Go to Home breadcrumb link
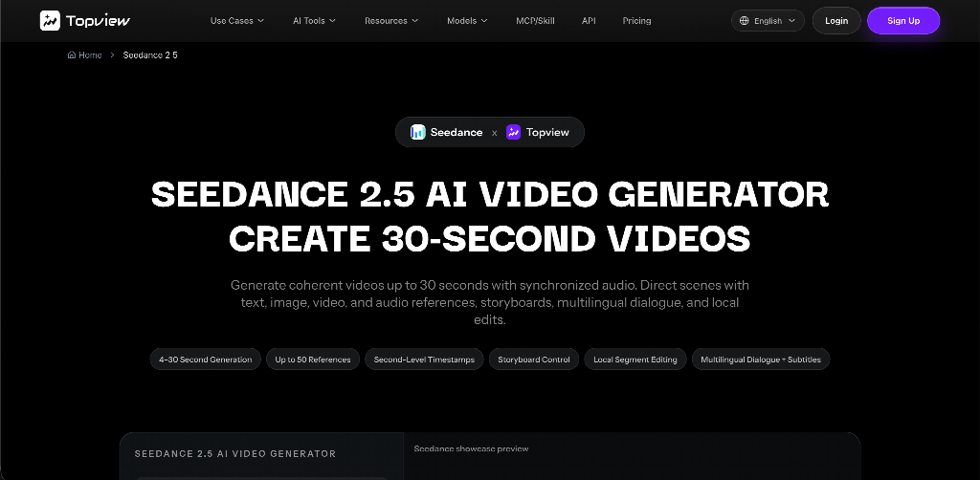 [84, 55]
